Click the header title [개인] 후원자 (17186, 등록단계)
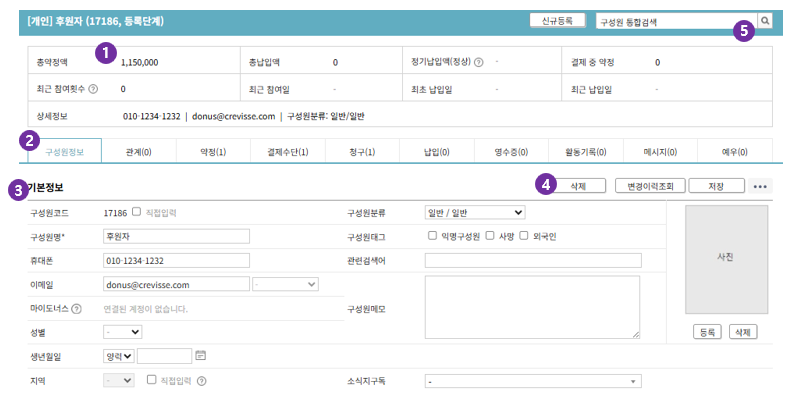This screenshot has width=792, height=411. pos(95,21)
